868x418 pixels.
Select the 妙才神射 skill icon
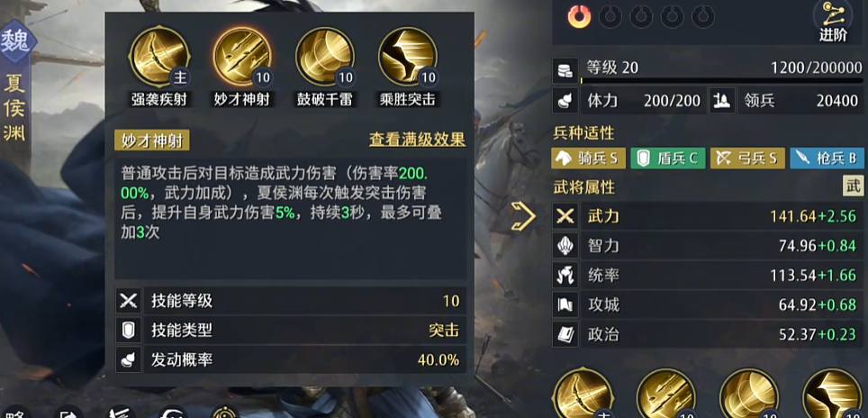coord(242,57)
